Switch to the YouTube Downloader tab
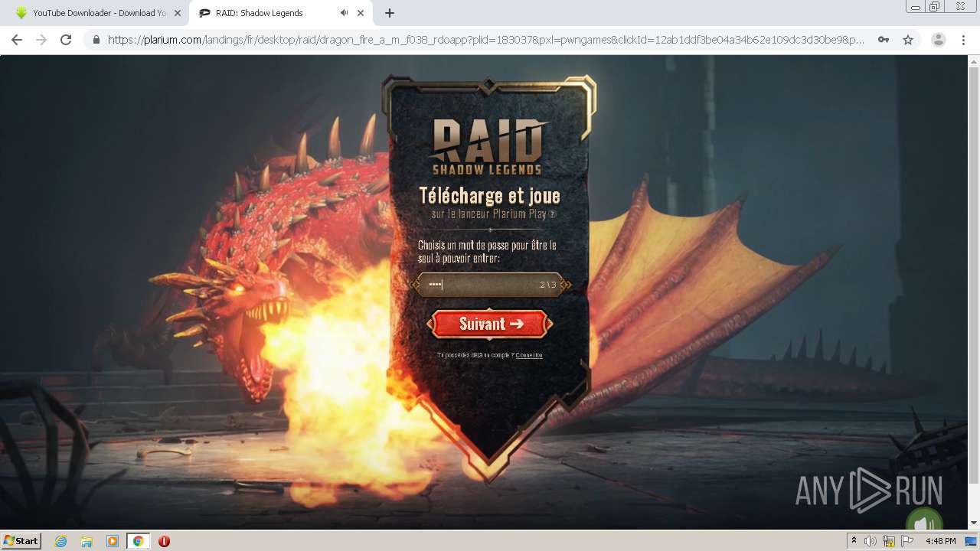This screenshot has height=551, width=980. point(92,13)
